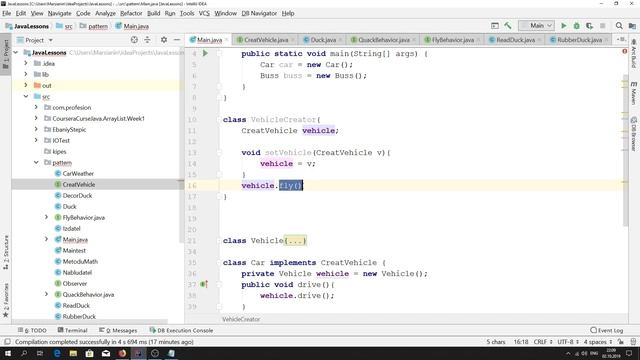Switch to Duck.java tab
This screenshot has width=640, height=360.
click(323, 40)
